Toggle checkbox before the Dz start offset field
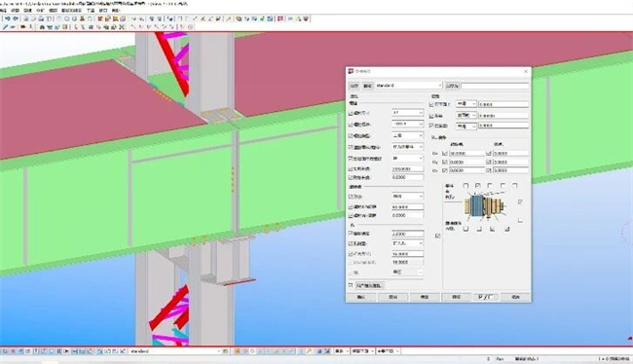 point(445,170)
